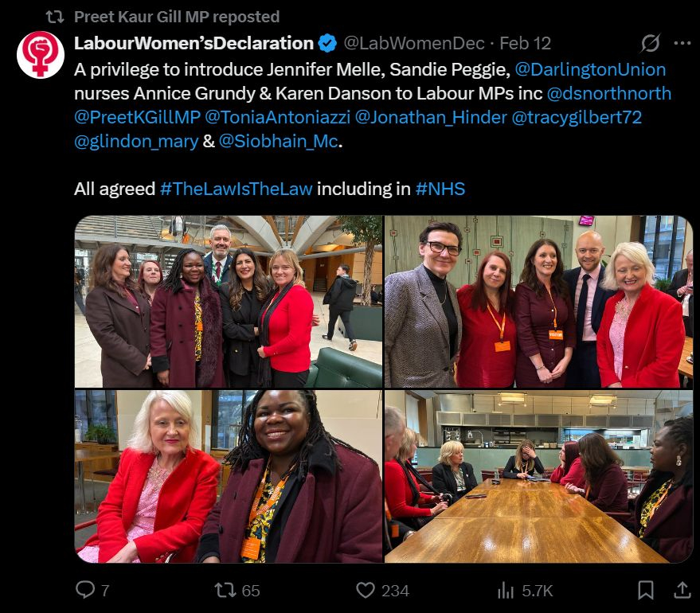This screenshot has width=700, height=613.
Task: Open the top-left atrium group photo
Action: [x=229, y=302]
